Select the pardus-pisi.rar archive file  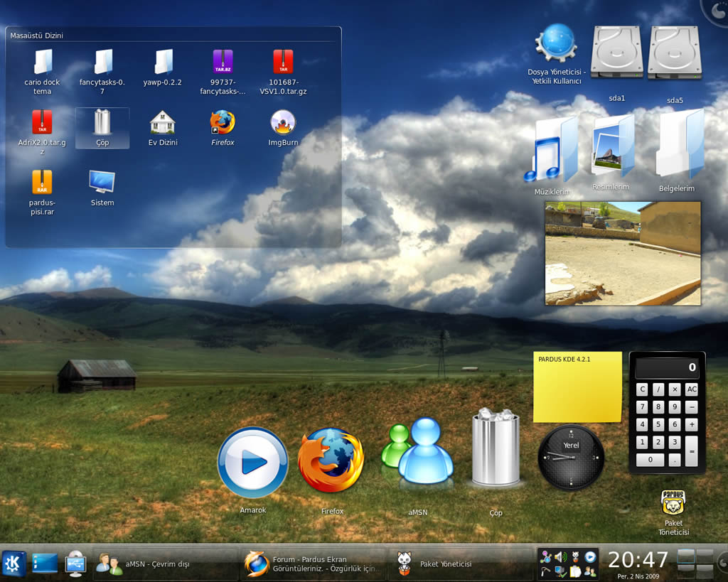click(x=42, y=183)
